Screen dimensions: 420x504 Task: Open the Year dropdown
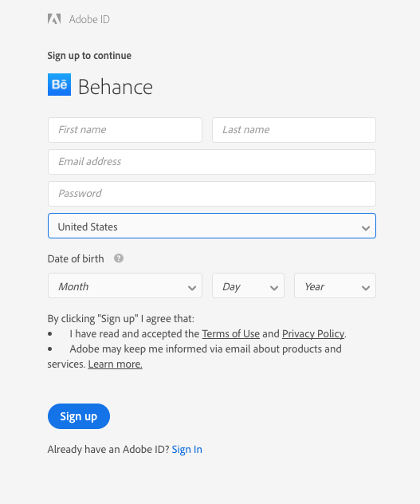click(335, 285)
